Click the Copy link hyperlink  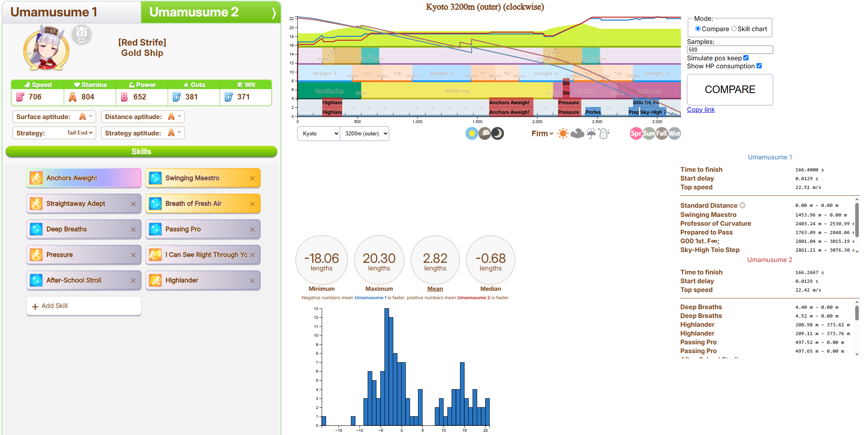701,109
